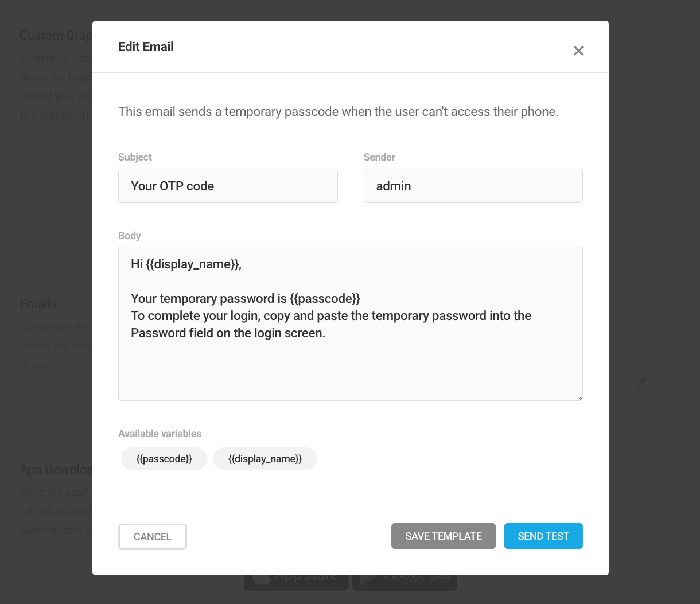Screen dimensions: 700x604
Task: Insert the {{passcode}} variable chip
Action: coord(164,458)
